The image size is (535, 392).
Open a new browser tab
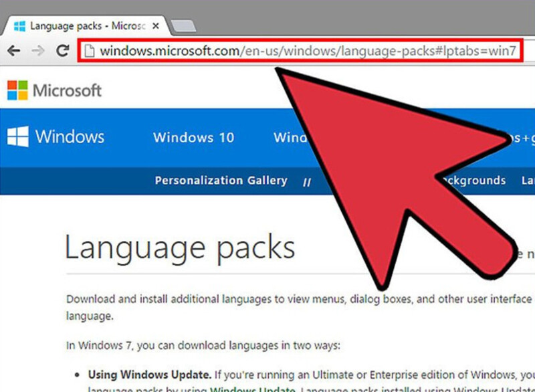pyautogui.click(x=183, y=26)
